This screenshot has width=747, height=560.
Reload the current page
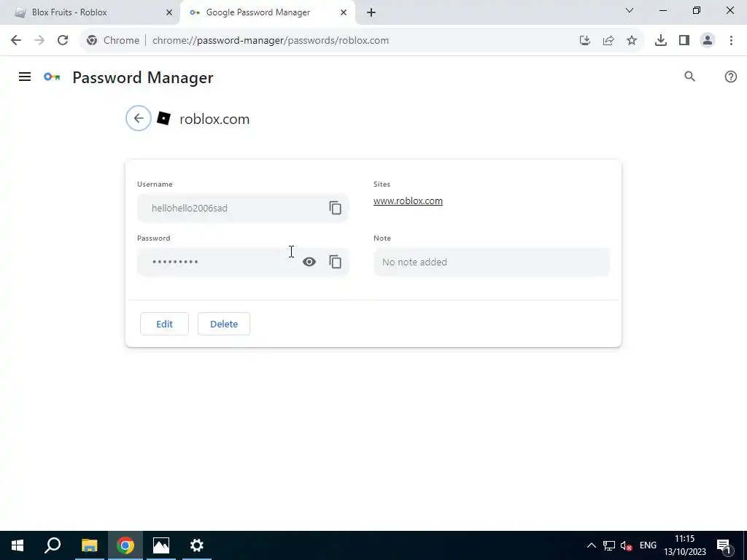[x=63, y=40]
